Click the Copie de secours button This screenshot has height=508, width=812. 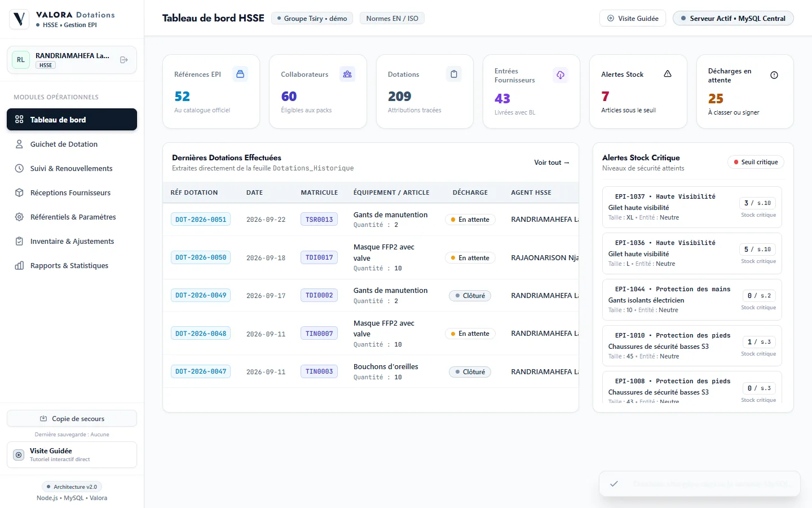(x=72, y=418)
